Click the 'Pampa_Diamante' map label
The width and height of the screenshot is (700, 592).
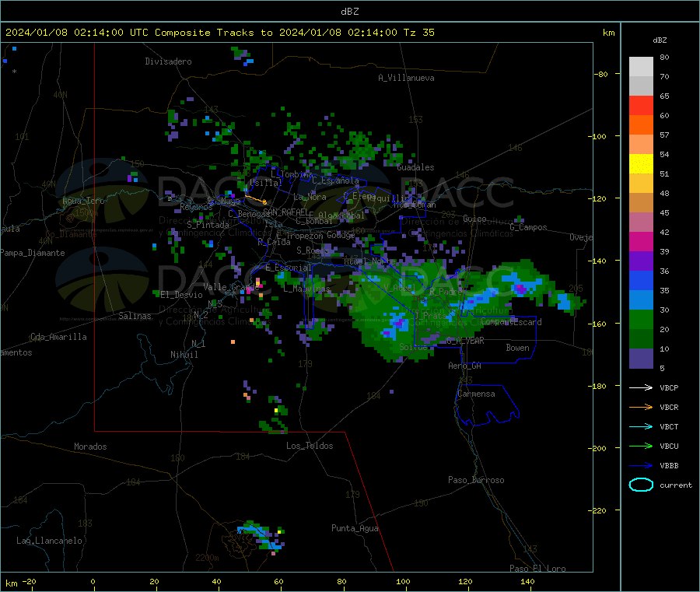click(32, 253)
